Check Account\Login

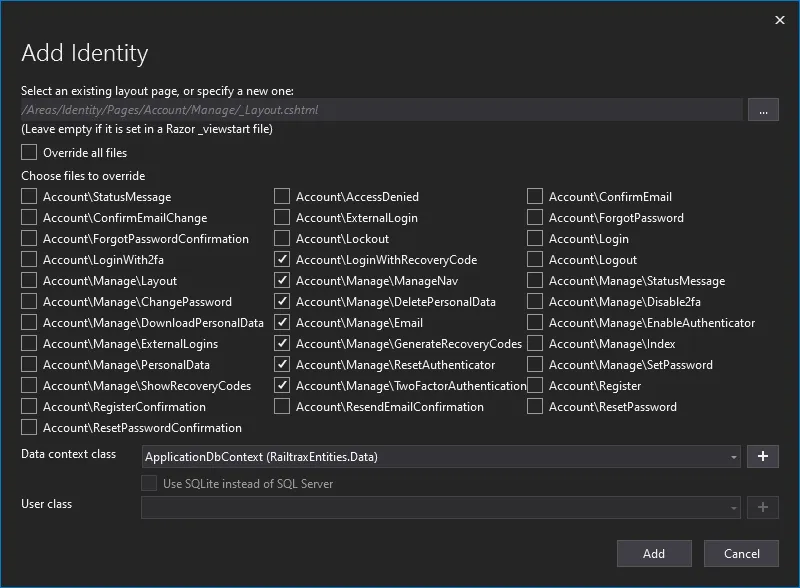[x=535, y=238]
